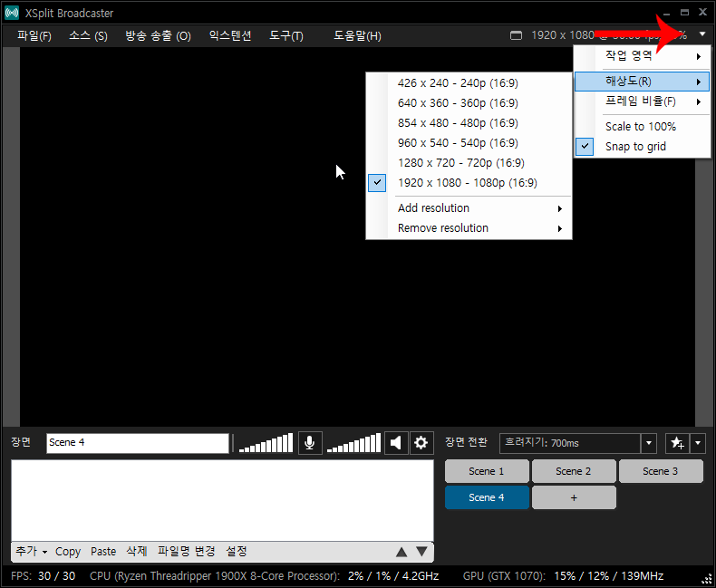Click the star-plus add transition icon
Viewport: 716px width, 588px height.
tap(677, 443)
